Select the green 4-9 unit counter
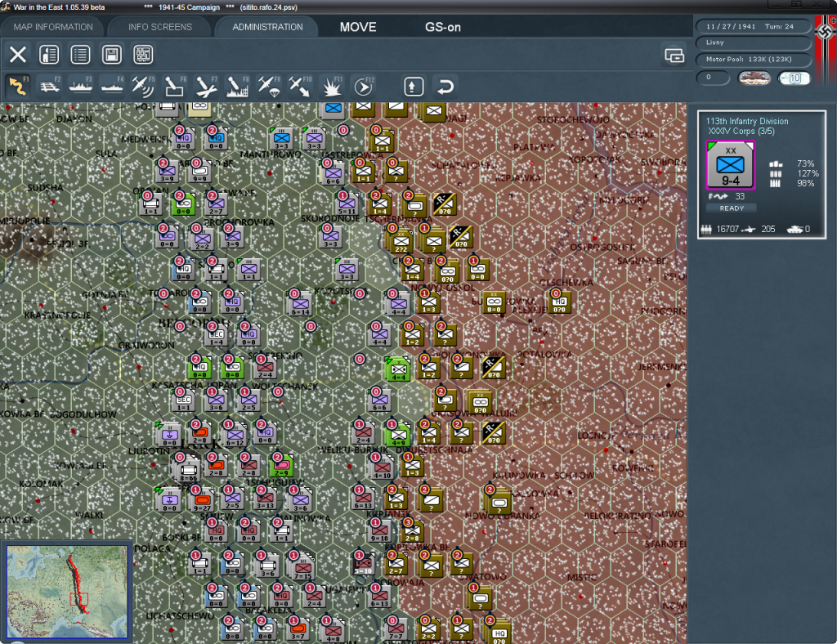The image size is (837, 644). 398,436
